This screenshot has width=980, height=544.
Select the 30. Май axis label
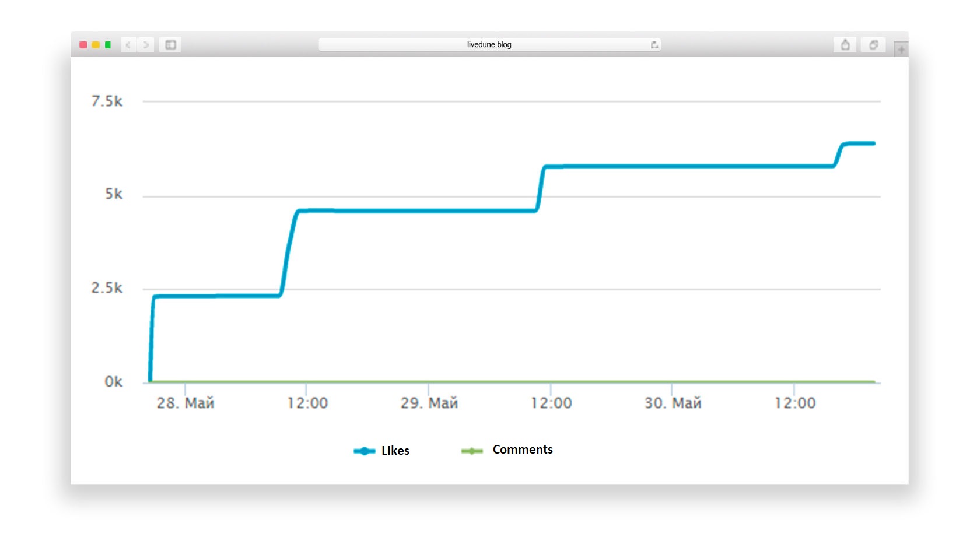point(673,403)
